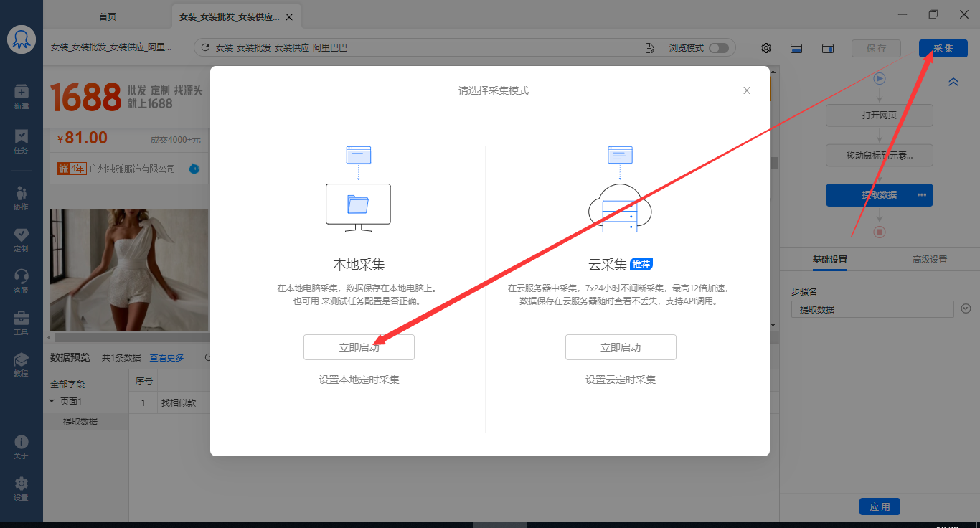Select the 打开网页 workflow step
The height and width of the screenshot is (528, 980).
click(880, 115)
